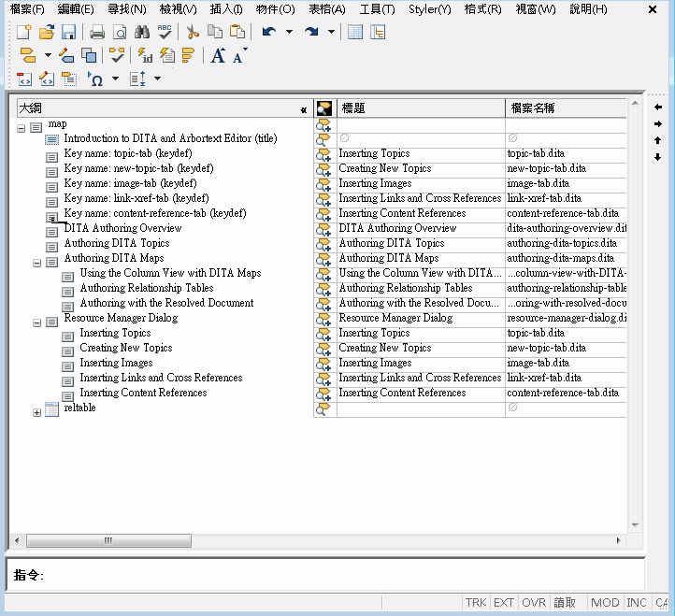The height and width of the screenshot is (616, 675).
Task: Collapse the Resource Manager Dialog node
Action: click(x=37, y=322)
